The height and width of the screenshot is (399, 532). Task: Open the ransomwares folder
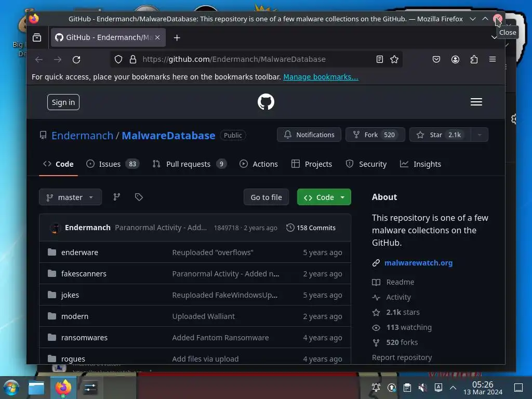pos(84,338)
